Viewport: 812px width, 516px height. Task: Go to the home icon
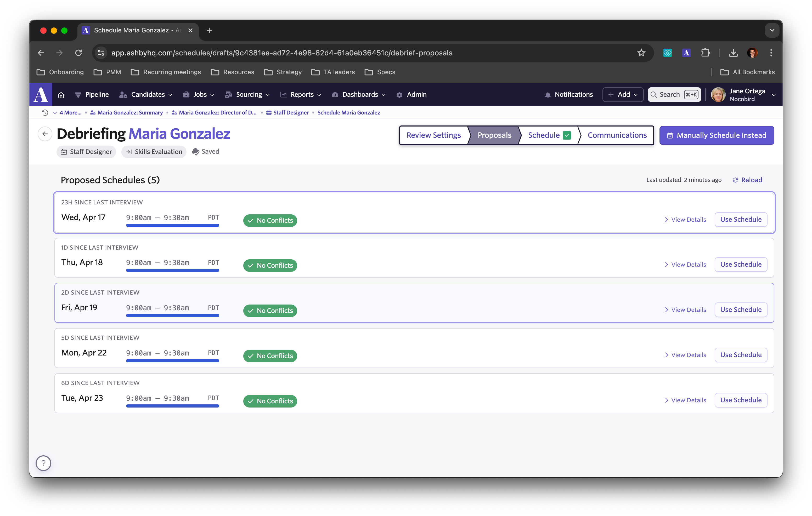(x=61, y=95)
